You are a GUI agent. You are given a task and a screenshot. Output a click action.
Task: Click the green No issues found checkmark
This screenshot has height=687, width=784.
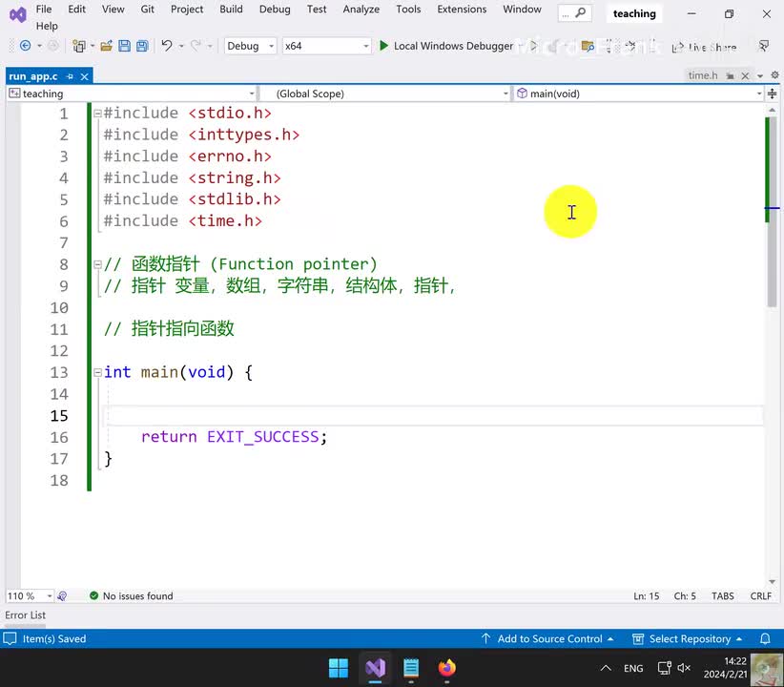click(93, 595)
